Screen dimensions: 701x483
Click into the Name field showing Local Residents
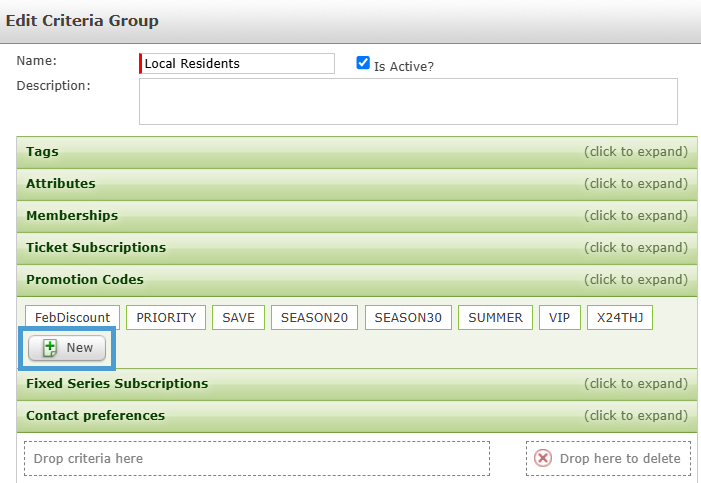(x=237, y=64)
